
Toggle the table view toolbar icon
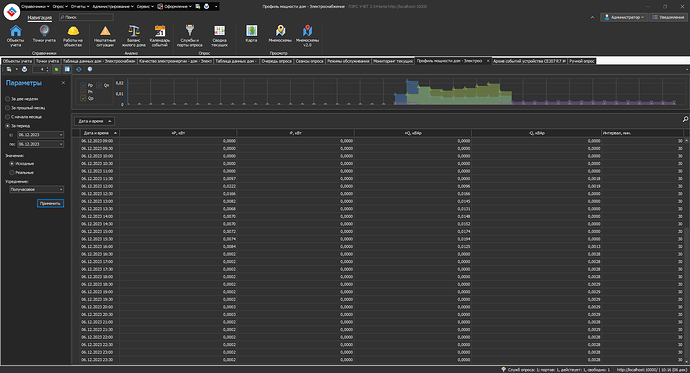click(67, 69)
